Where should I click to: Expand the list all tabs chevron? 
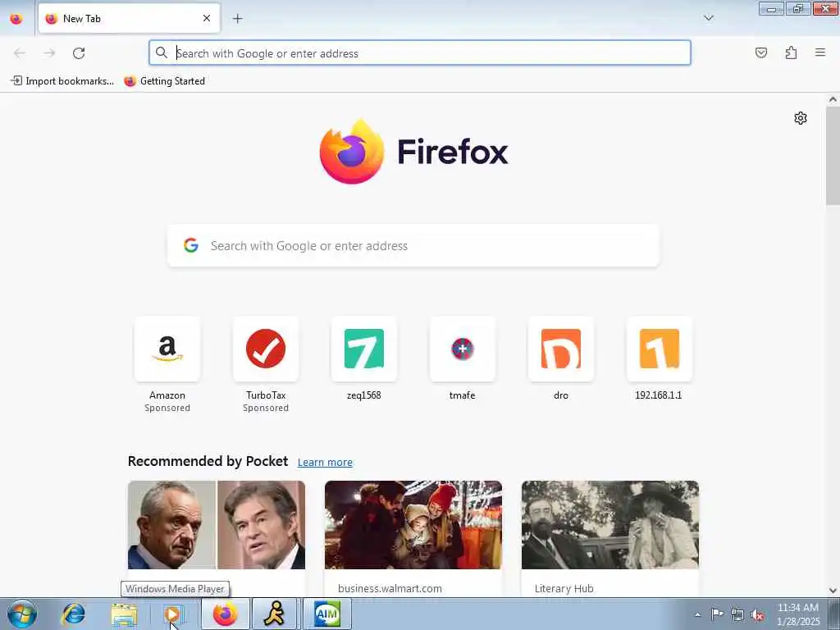point(708,18)
